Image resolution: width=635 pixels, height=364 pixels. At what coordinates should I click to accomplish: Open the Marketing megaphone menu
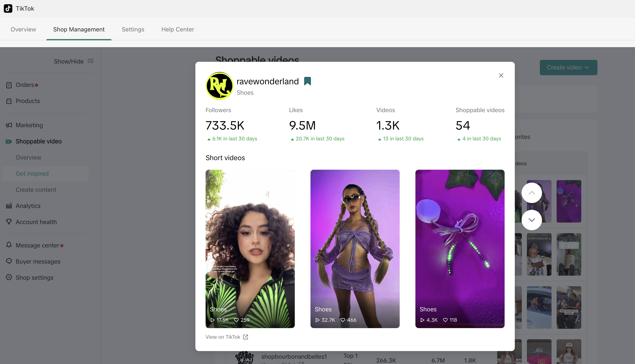29,125
